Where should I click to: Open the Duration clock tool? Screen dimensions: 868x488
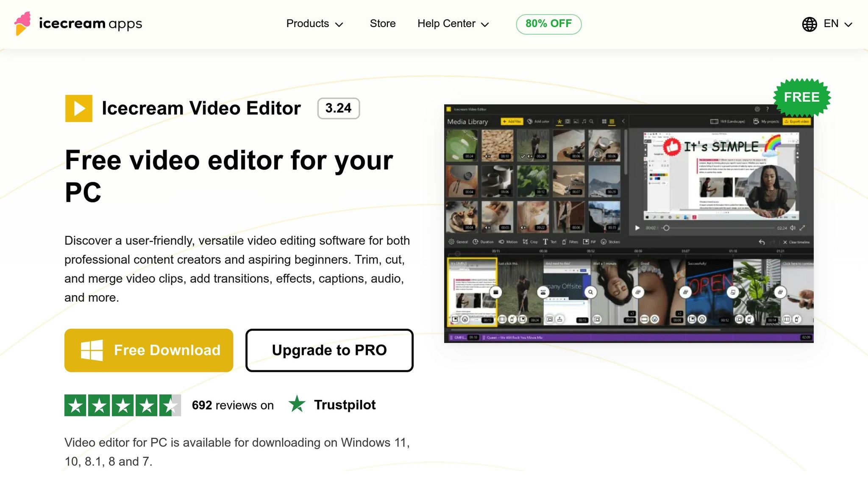[x=483, y=242]
